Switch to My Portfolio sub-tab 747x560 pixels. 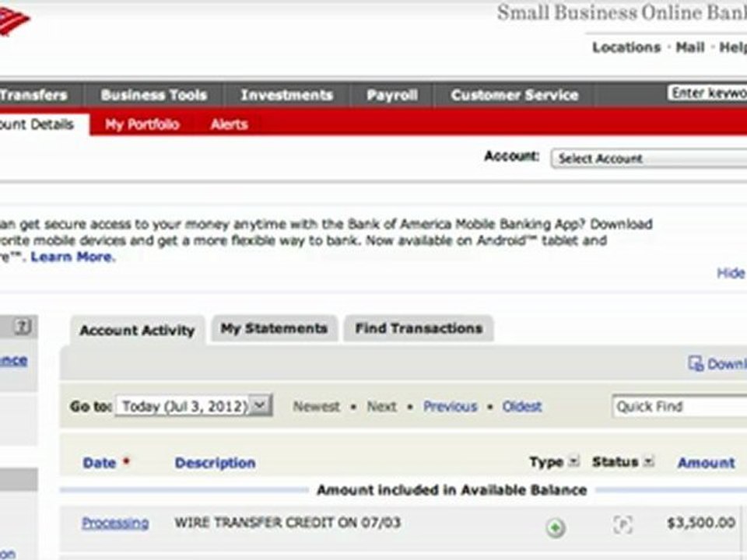(142, 124)
